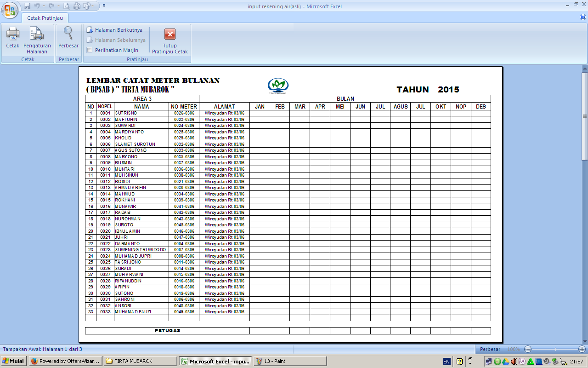This screenshot has height=368, width=588.
Task: Open the Undo history dropdown arrow
Action: coord(45,6)
